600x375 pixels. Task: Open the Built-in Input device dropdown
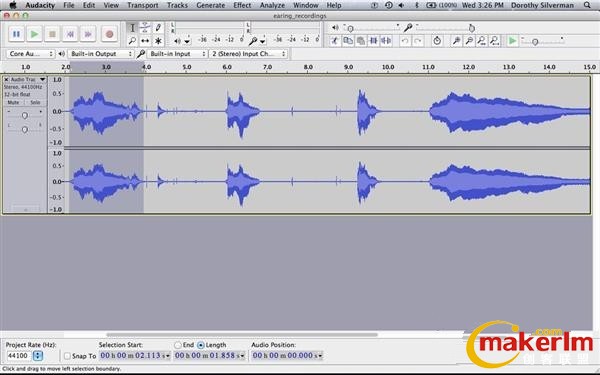[177, 54]
